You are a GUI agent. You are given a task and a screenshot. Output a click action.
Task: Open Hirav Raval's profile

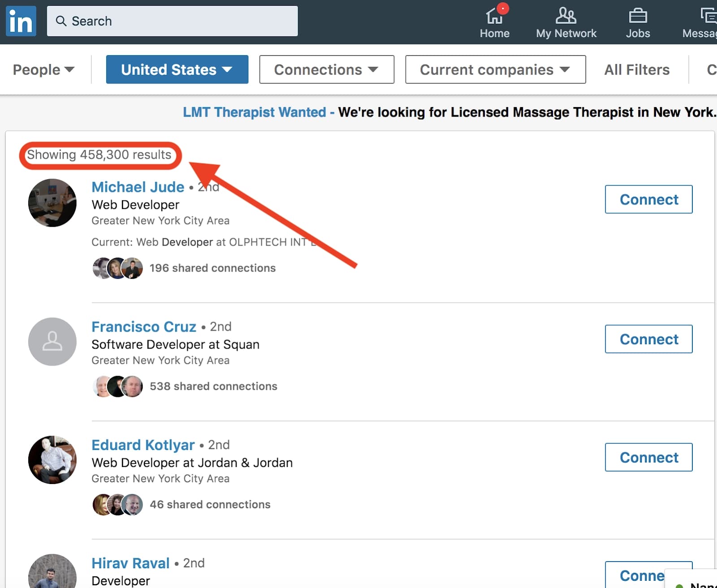tap(130, 563)
